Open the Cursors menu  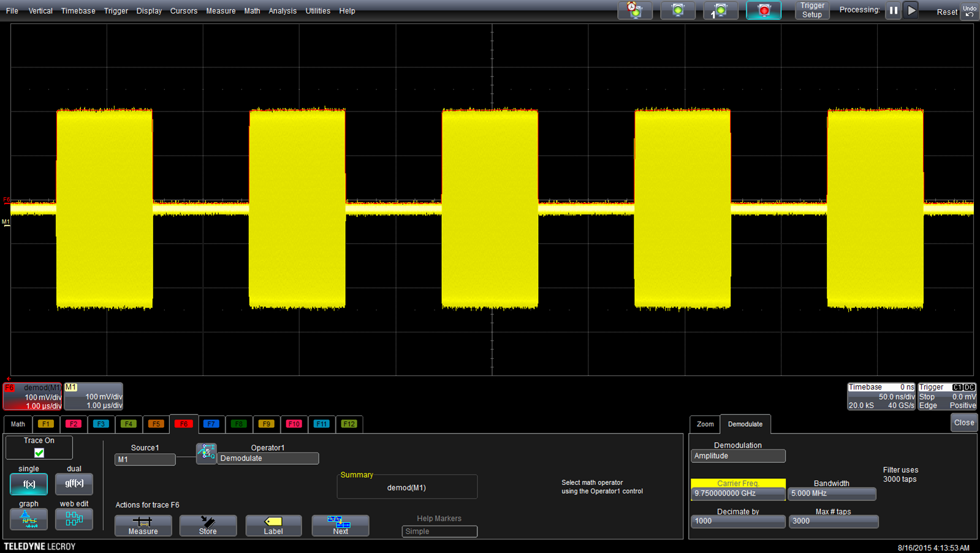pyautogui.click(x=184, y=11)
